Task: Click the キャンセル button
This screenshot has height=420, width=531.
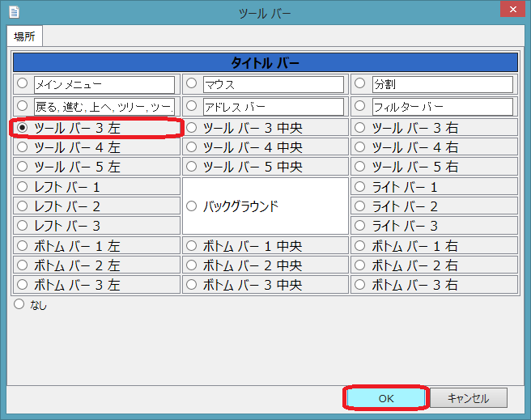Action: (469, 397)
